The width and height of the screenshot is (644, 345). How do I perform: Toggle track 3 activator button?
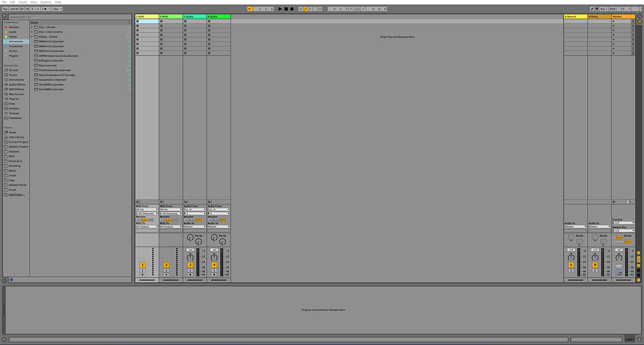tap(190, 265)
